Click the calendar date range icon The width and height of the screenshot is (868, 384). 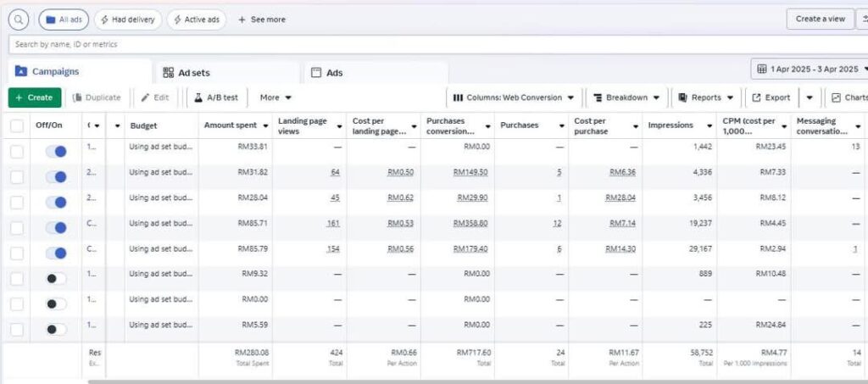point(762,70)
